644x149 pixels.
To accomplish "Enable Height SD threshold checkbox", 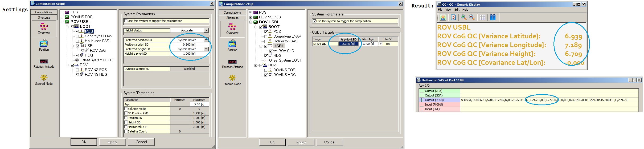I will 126,122.
